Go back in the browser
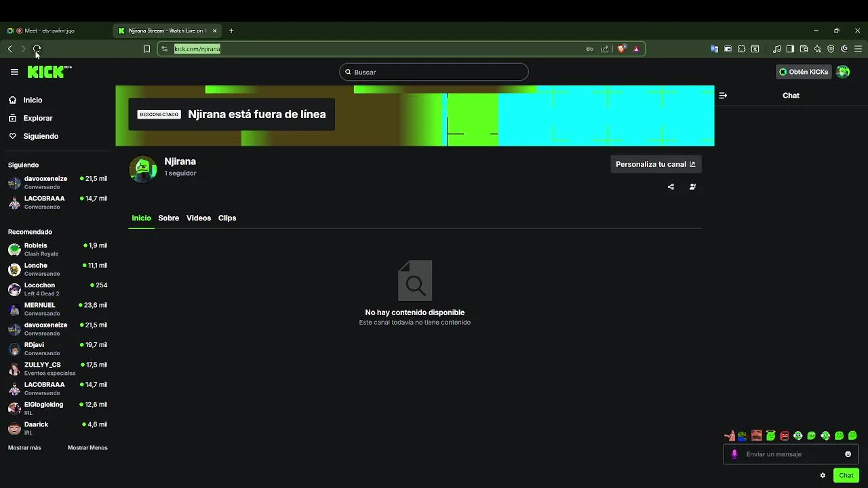868x488 pixels. pos(10,49)
